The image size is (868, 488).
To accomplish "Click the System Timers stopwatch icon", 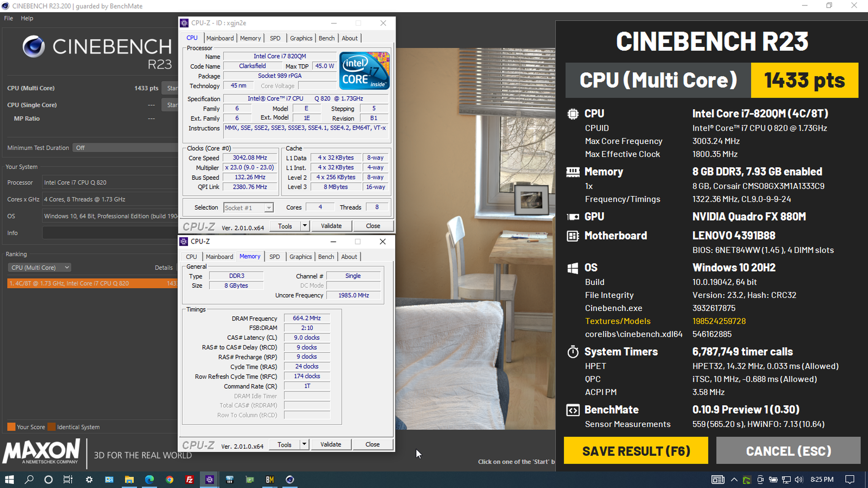I will coord(573,352).
